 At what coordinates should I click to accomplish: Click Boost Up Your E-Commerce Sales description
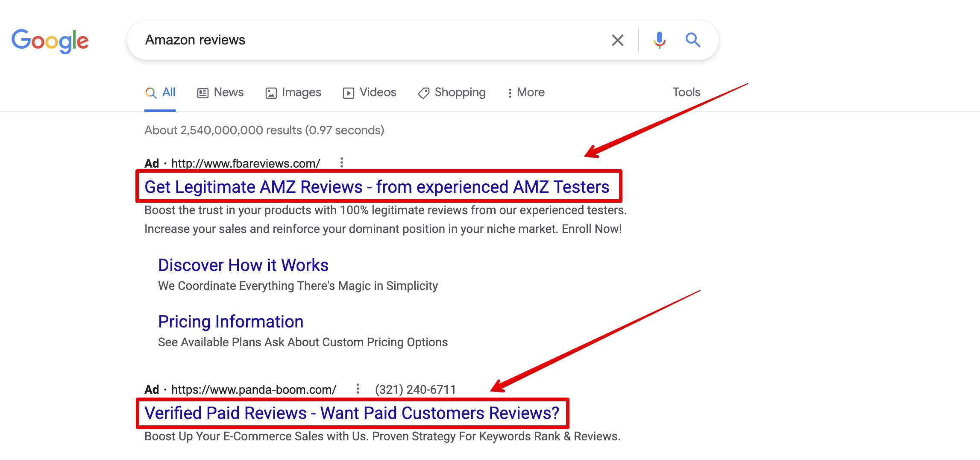point(382,436)
